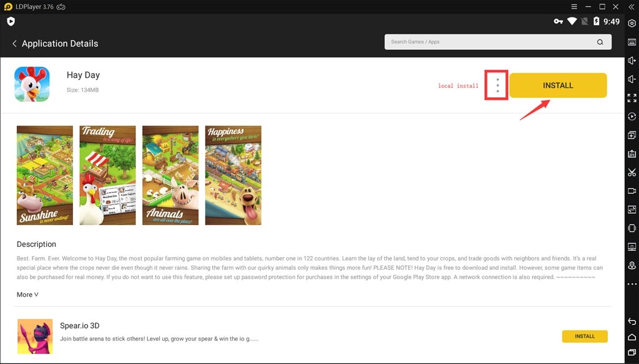The width and height of the screenshot is (639, 364).
Task: Click the install APK icon in sidebar
Action: click(632, 153)
